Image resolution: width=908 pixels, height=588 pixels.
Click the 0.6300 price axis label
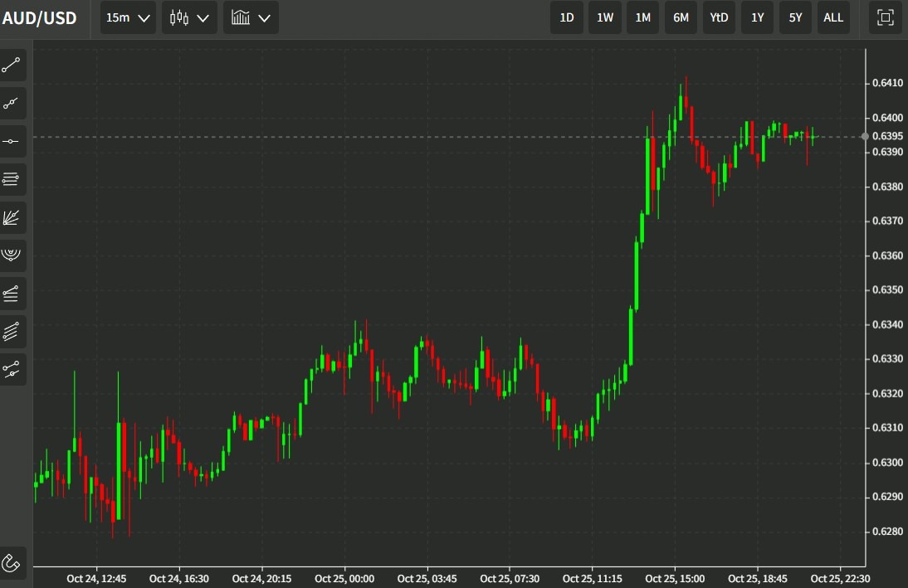888,463
